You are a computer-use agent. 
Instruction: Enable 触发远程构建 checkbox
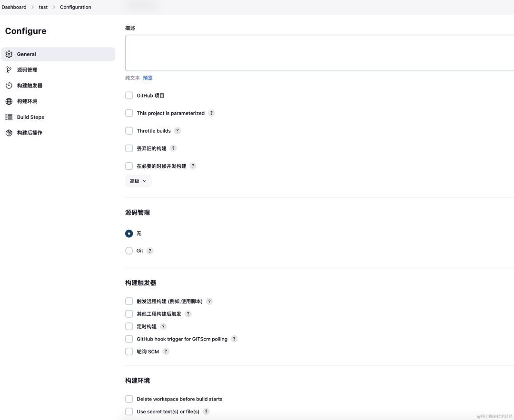click(129, 302)
